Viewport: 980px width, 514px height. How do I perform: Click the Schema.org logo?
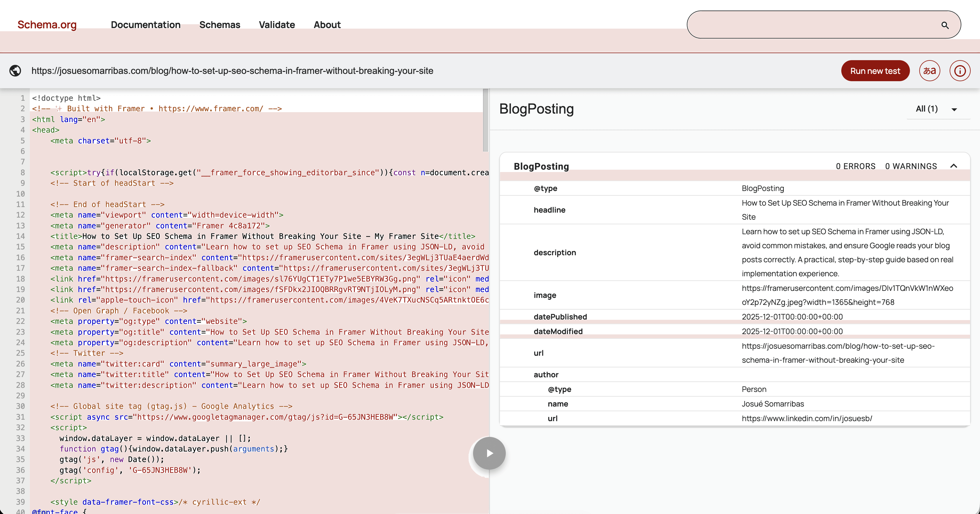pos(47,25)
